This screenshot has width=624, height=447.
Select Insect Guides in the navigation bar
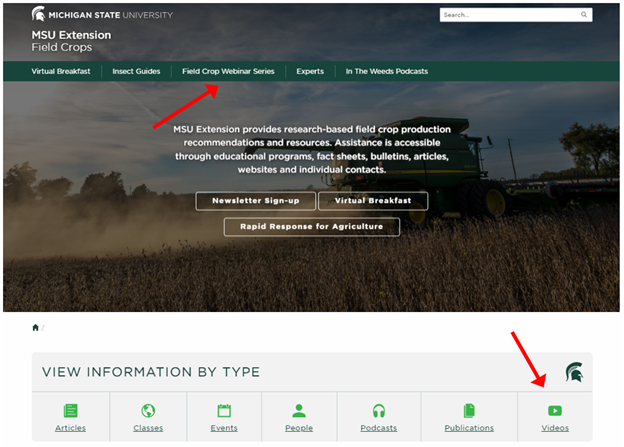click(136, 72)
